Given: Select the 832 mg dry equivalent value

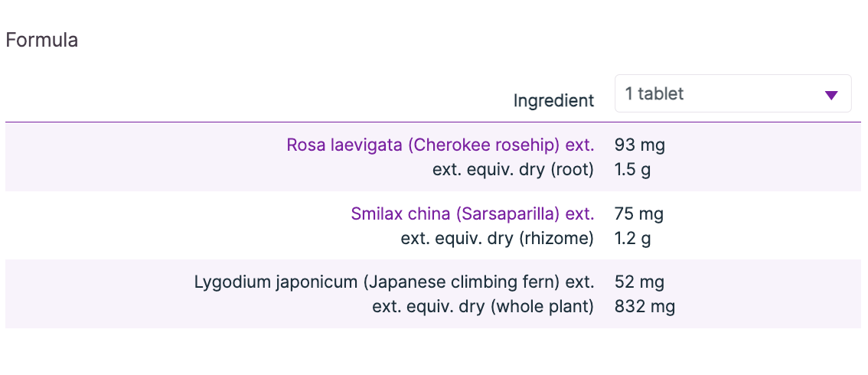Looking at the screenshot, I should pyautogui.click(x=644, y=307).
